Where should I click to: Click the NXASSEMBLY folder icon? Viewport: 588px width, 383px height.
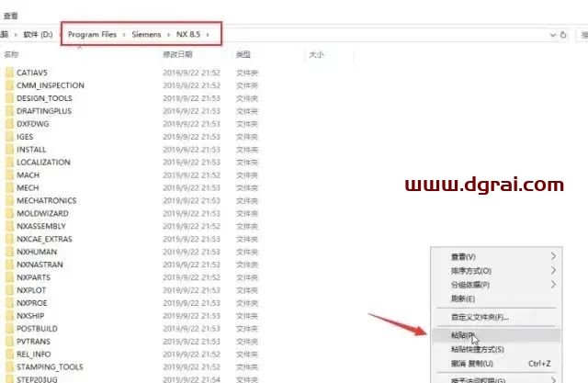pos(10,226)
